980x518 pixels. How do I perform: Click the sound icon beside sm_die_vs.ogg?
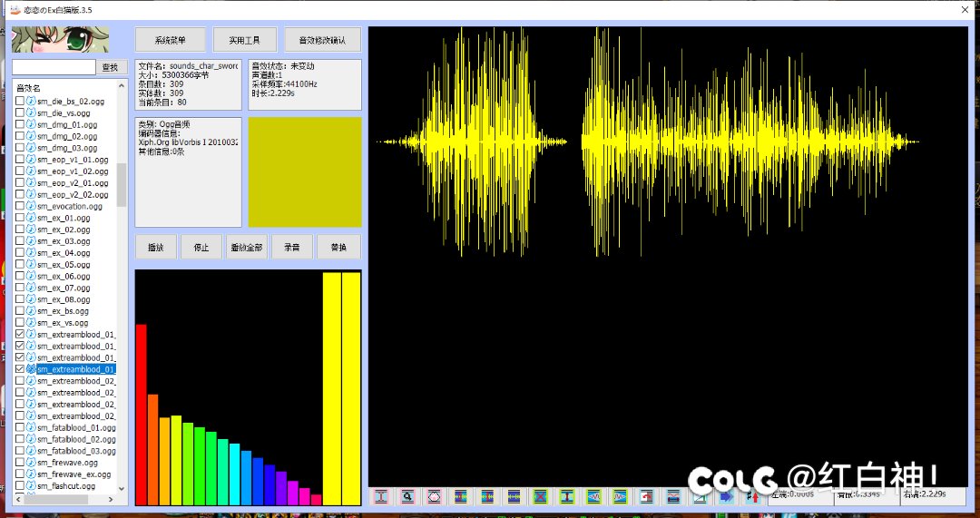click(31, 113)
